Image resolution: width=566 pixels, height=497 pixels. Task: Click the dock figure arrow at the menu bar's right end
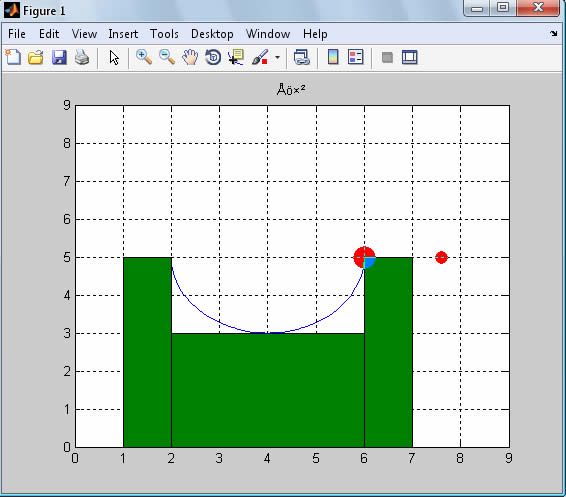[554, 34]
